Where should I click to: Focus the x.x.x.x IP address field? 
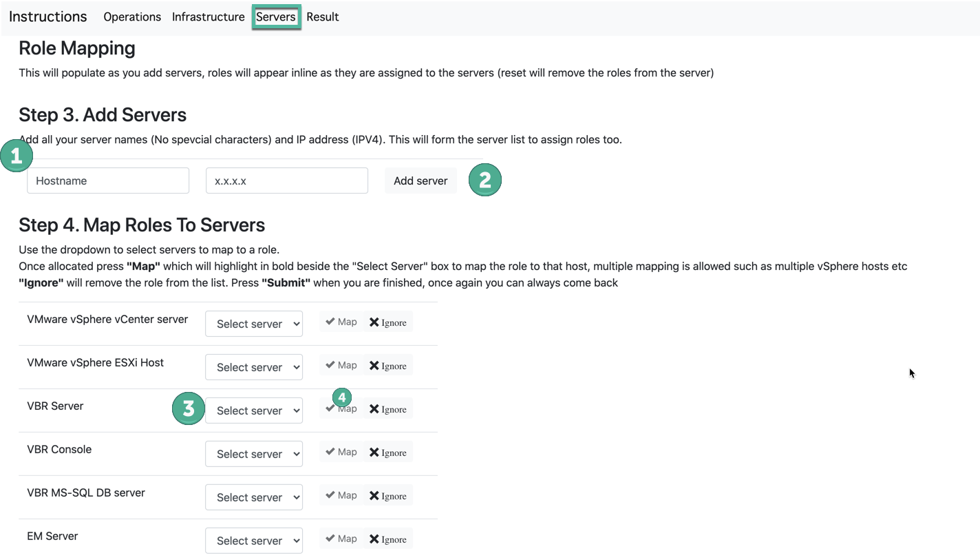287,180
